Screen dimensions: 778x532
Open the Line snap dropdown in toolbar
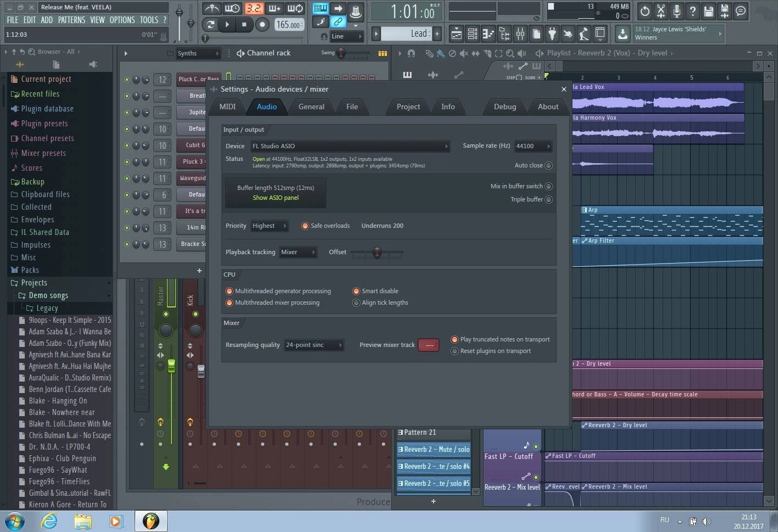(x=347, y=36)
